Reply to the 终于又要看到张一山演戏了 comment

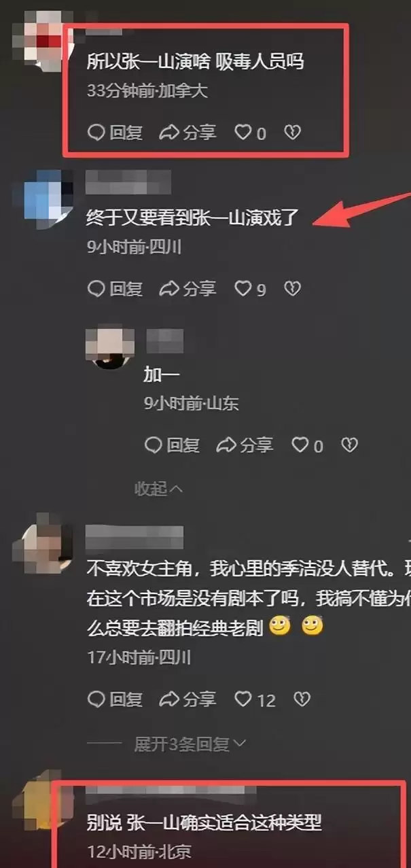pyautogui.click(x=115, y=289)
